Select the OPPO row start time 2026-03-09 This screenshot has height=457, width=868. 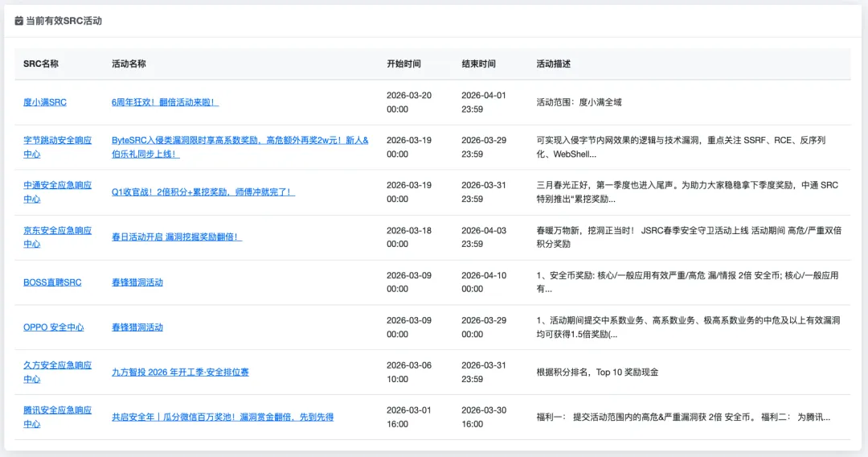click(409, 327)
